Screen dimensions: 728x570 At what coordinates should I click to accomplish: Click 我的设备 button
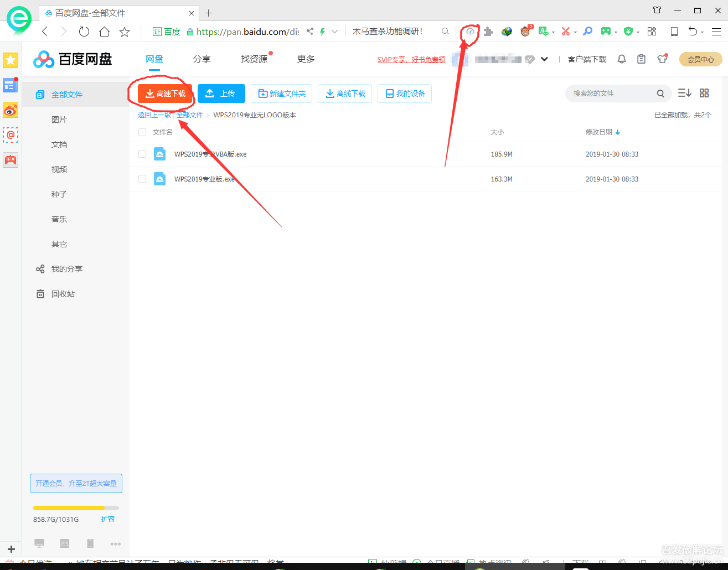(405, 94)
